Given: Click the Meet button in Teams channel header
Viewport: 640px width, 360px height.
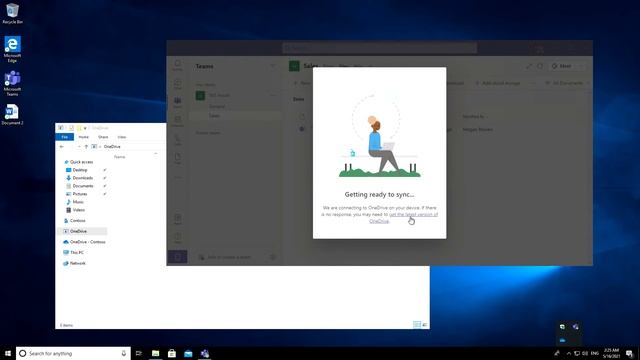Looking at the screenshot, I should [x=562, y=66].
